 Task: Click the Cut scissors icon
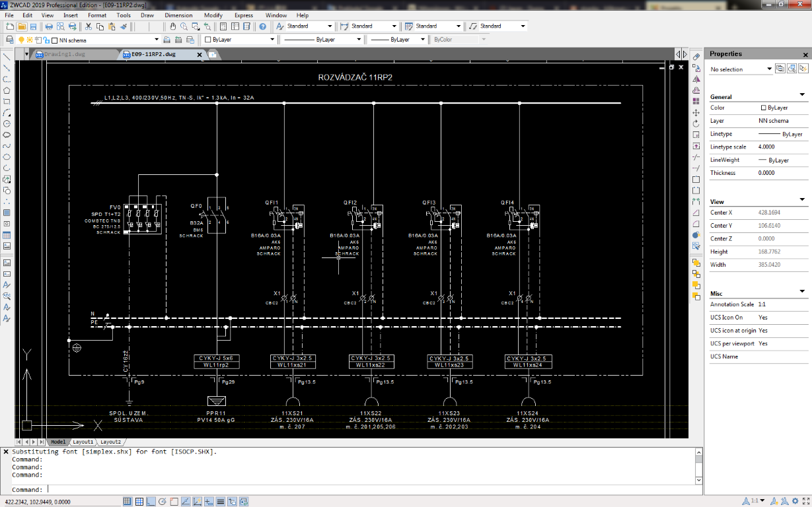tap(89, 26)
